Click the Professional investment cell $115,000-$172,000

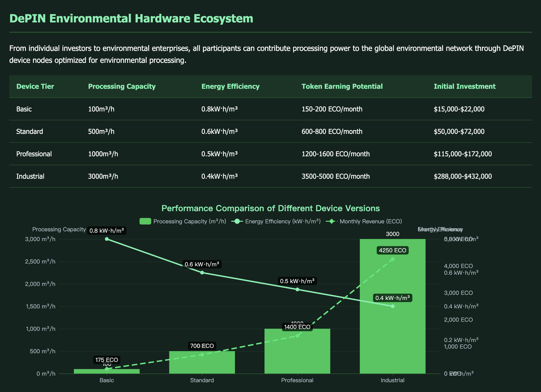462,154
